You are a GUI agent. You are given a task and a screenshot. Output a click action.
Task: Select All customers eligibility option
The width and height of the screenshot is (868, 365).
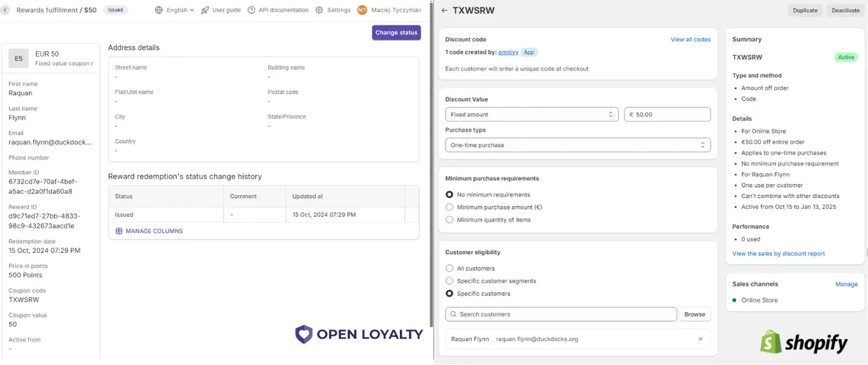450,268
